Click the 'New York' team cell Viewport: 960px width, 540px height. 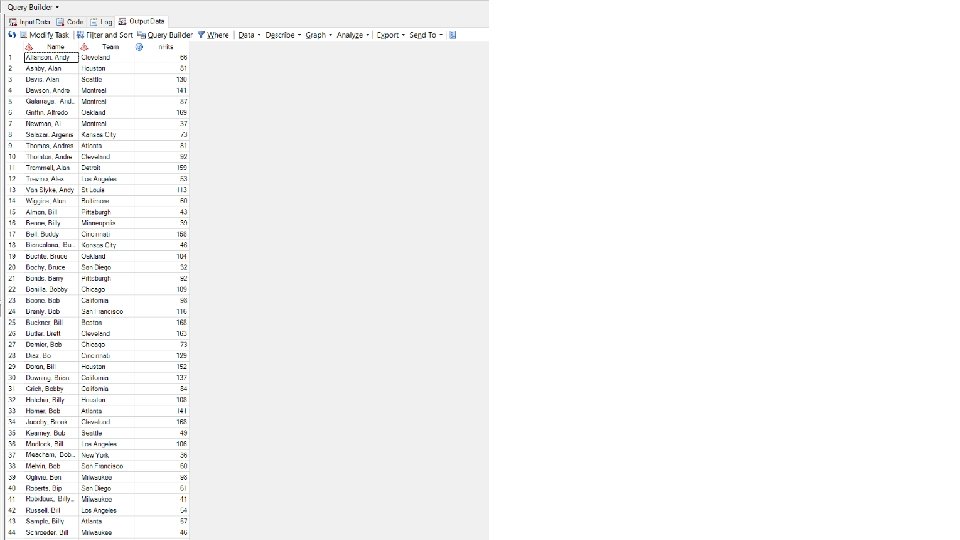pos(107,455)
